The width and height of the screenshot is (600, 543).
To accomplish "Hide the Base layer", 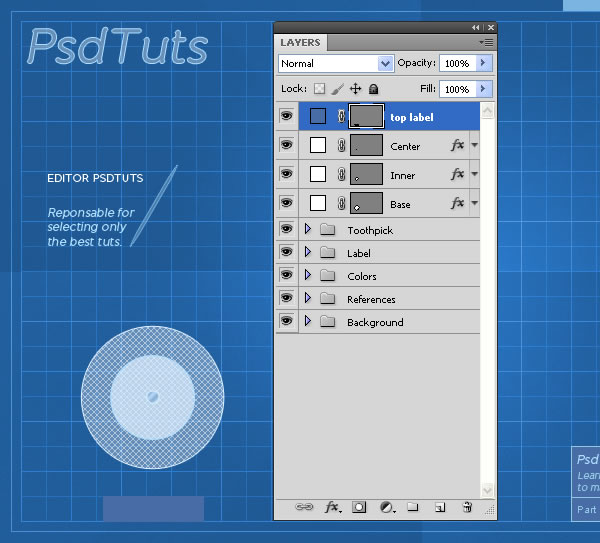I will click(287, 202).
